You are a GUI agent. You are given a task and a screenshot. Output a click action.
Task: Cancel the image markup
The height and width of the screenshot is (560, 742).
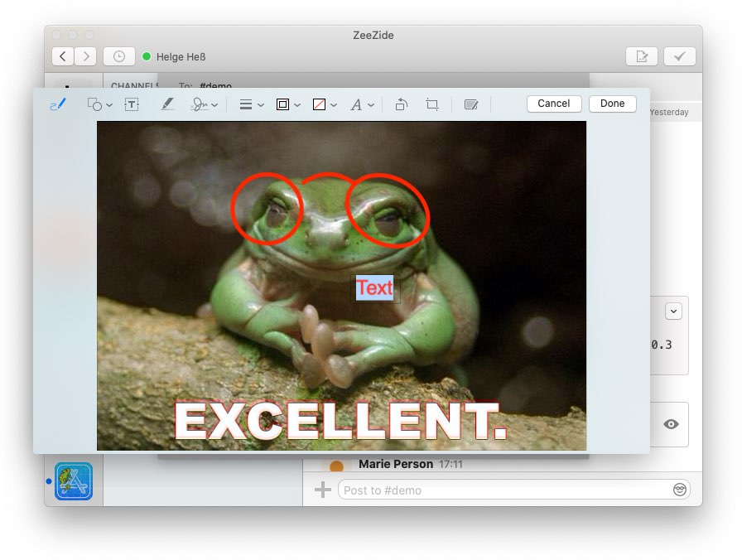click(x=553, y=104)
